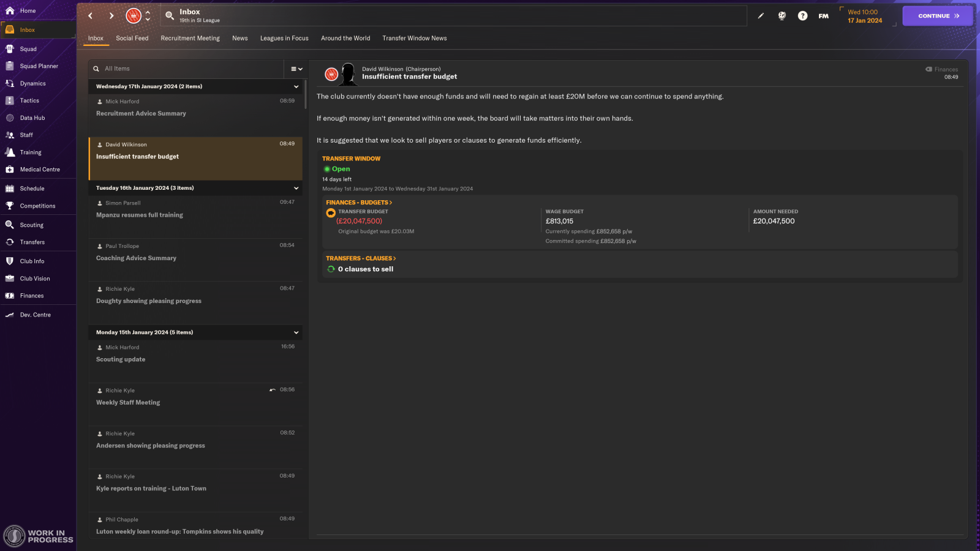Switch to the Social Feed tab

pyautogui.click(x=132, y=38)
